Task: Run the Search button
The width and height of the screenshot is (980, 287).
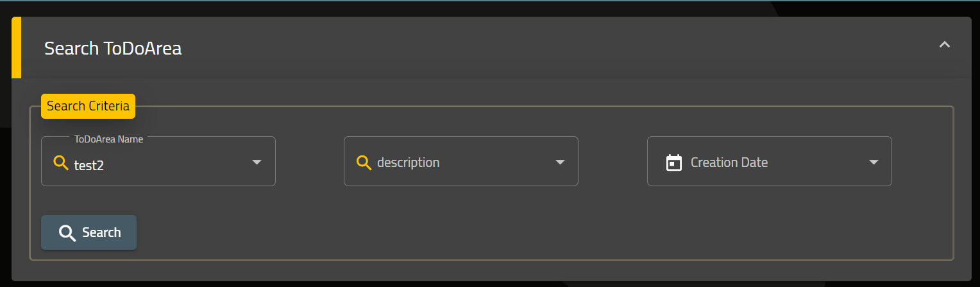Action: [x=89, y=232]
